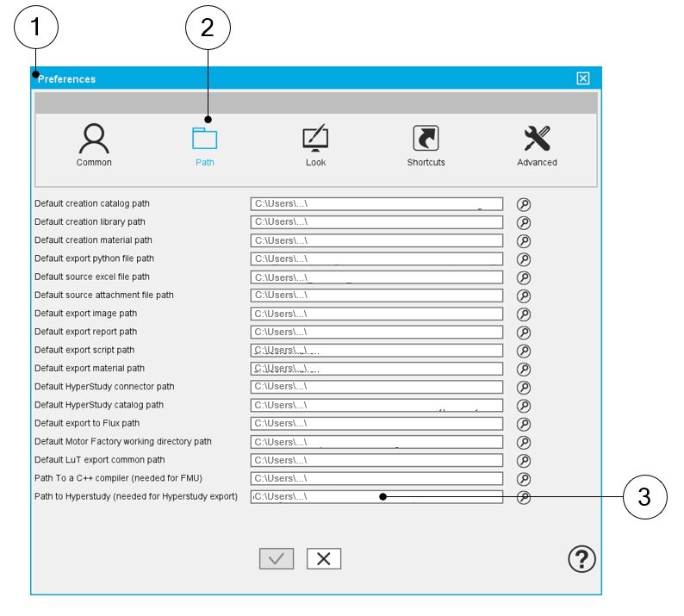Browse for default export image path
Image resolution: width=684 pixels, height=616 pixels.
point(523,314)
